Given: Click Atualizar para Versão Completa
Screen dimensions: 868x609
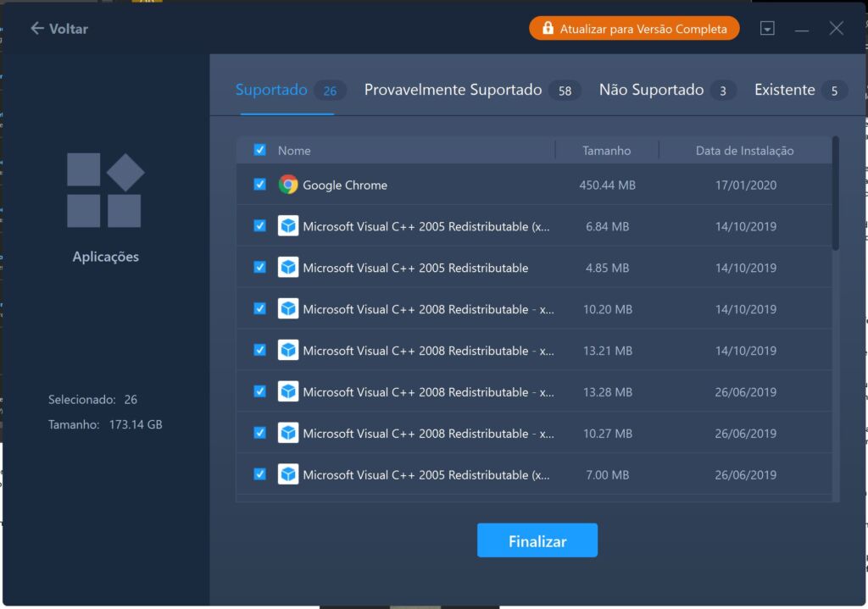Looking at the screenshot, I should coord(634,28).
